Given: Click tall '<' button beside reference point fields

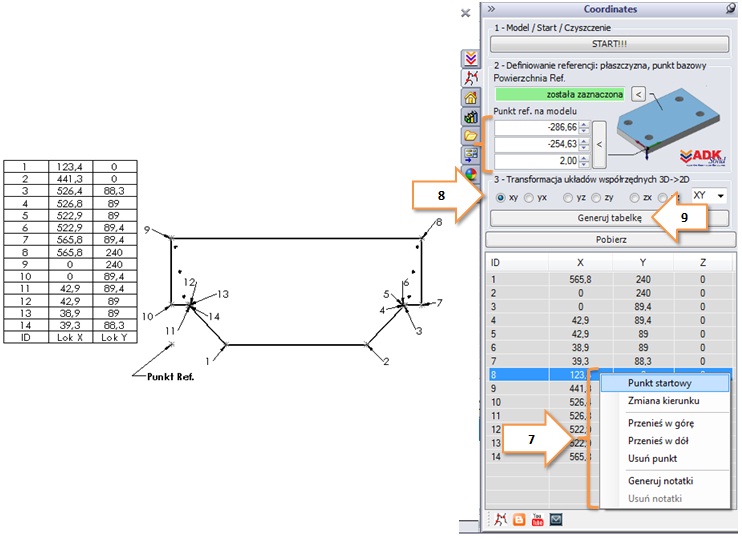Looking at the screenshot, I should click(x=599, y=144).
